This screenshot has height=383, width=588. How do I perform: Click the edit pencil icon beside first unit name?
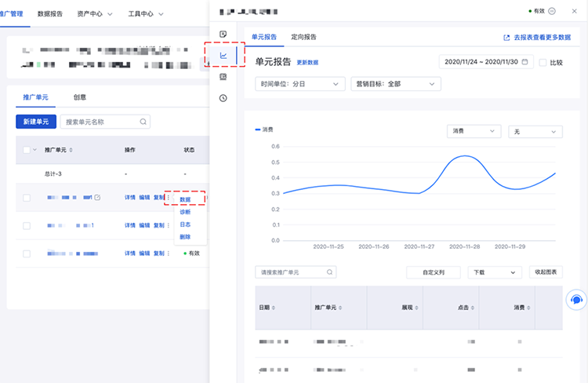coord(97,198)
